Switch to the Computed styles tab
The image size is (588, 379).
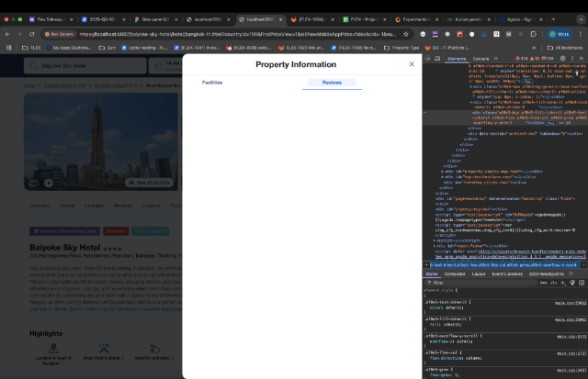click(x=455, y=273)
